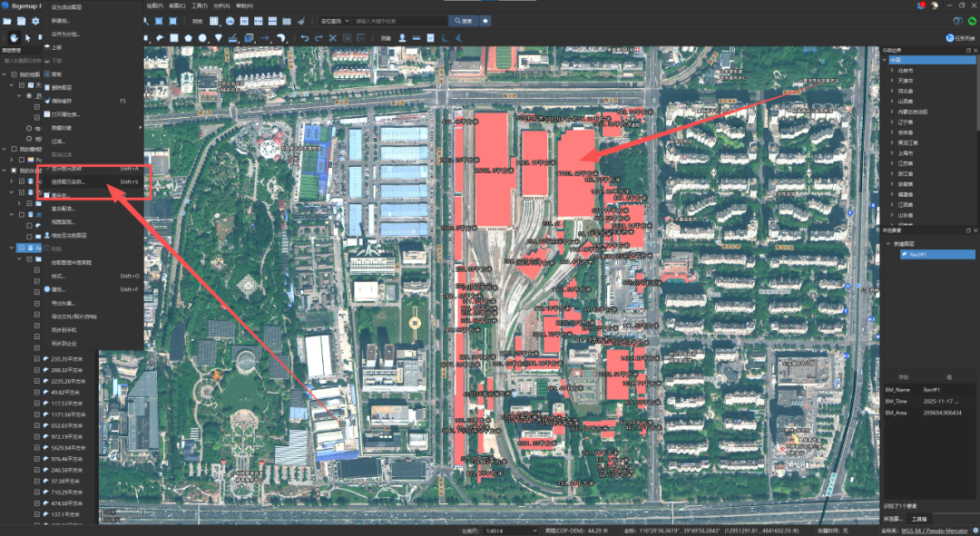Toggle checkbox for 288.32平方米 item
980x536 pixels.
pos(37,370)
